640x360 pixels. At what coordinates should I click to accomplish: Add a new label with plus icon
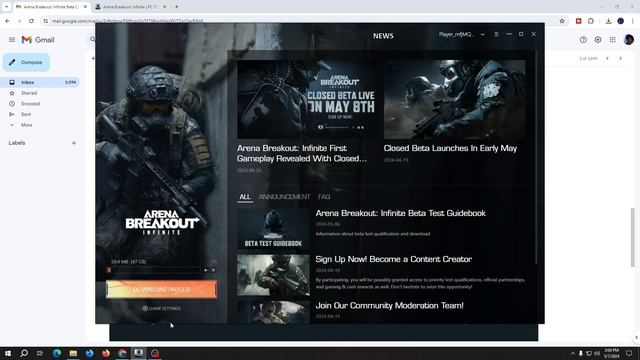74,143
